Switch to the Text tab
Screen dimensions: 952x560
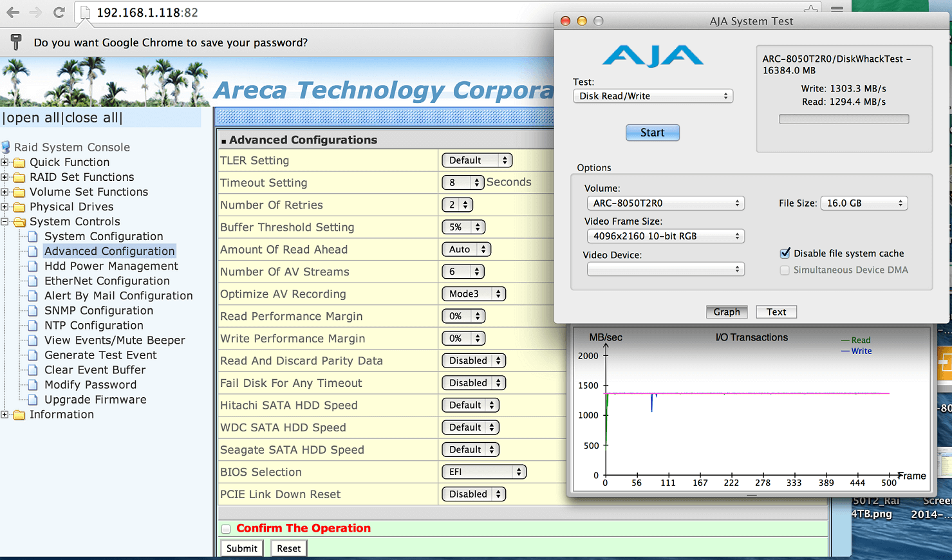776,312
